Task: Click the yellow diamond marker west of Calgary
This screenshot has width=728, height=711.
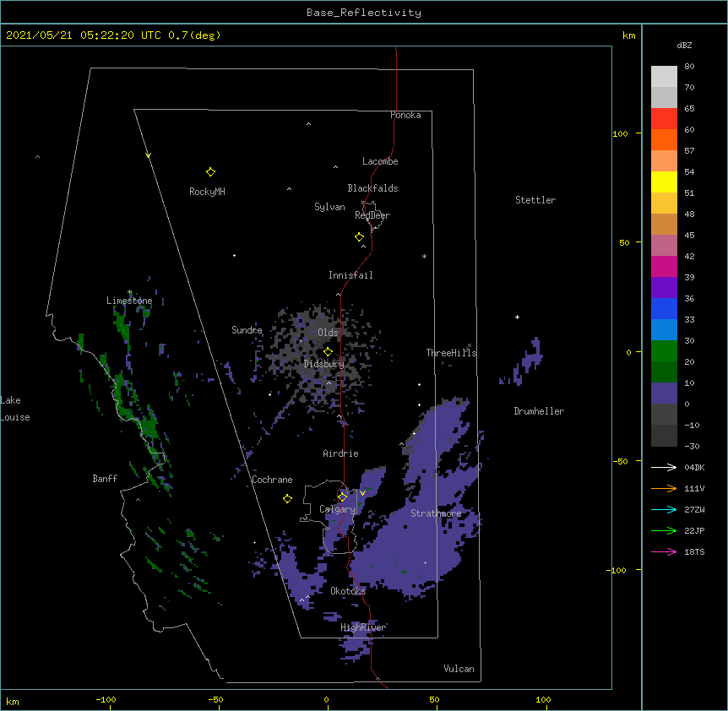Action: (287, 498)
